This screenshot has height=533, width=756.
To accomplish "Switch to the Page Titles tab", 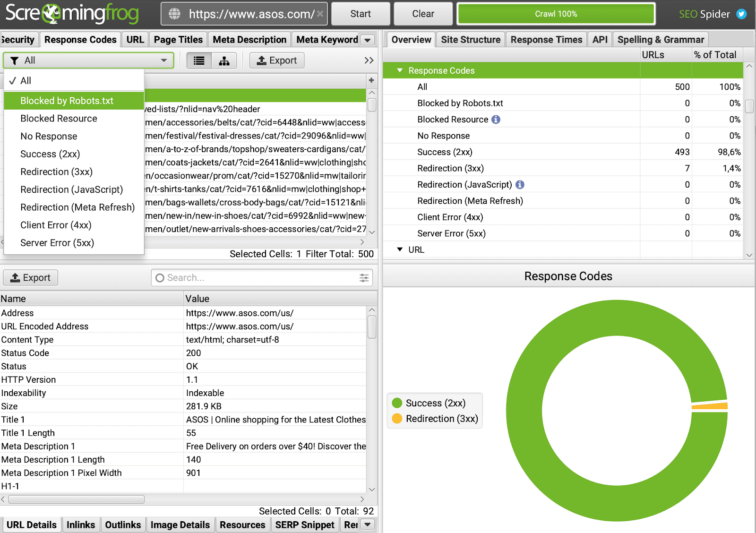I will click(x=178, y=40).
